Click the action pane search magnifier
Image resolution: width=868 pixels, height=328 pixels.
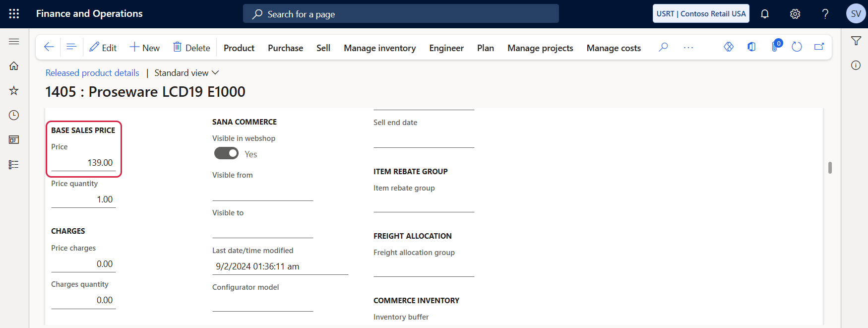pyautogui.click(x=663, y=47)
